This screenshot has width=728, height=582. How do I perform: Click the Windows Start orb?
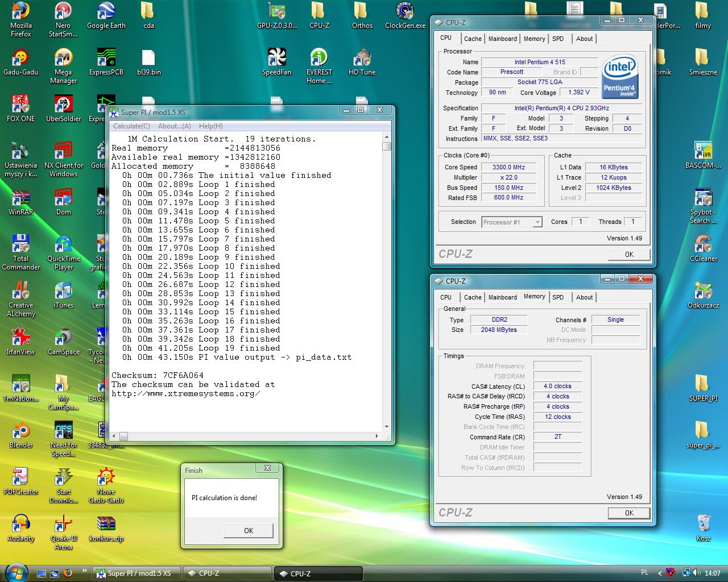point(15,572)
